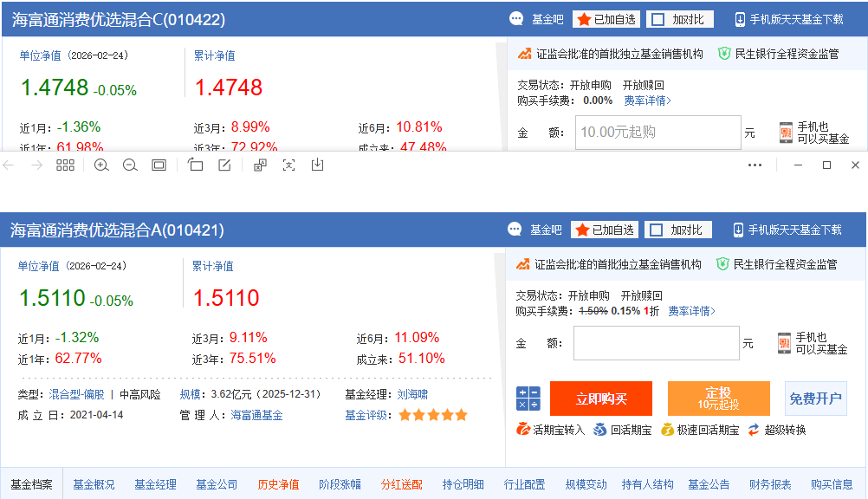
Task: Click 手机版天天基金下载 in the 010422 header
Action: tap(789, 19)
